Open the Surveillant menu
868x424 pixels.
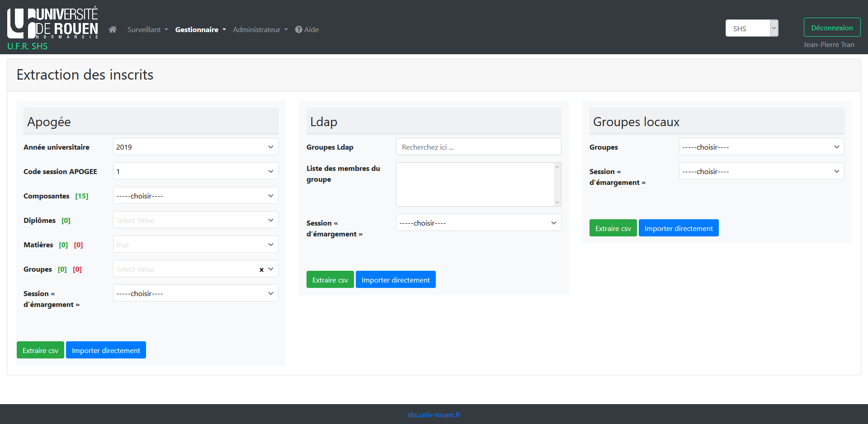[147, 29]
